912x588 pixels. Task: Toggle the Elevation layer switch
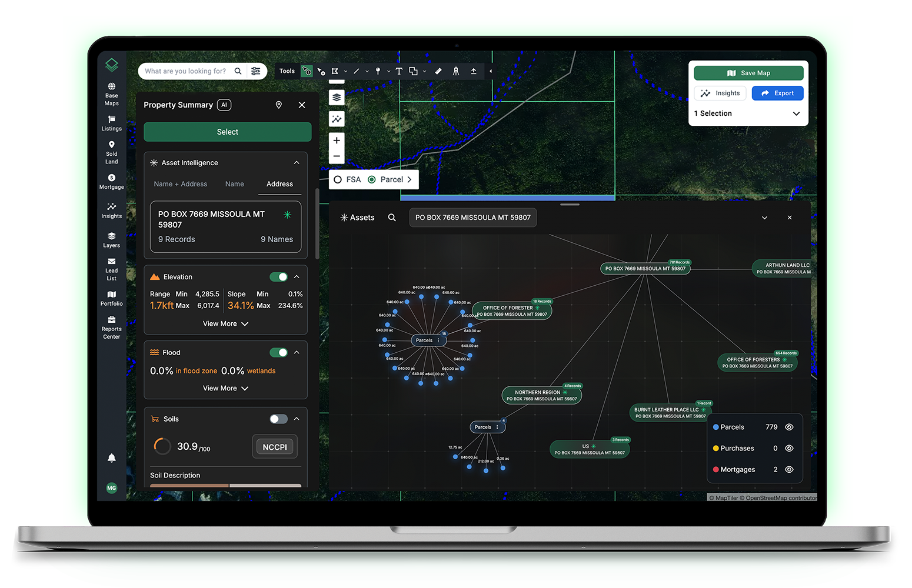point(278,277)
